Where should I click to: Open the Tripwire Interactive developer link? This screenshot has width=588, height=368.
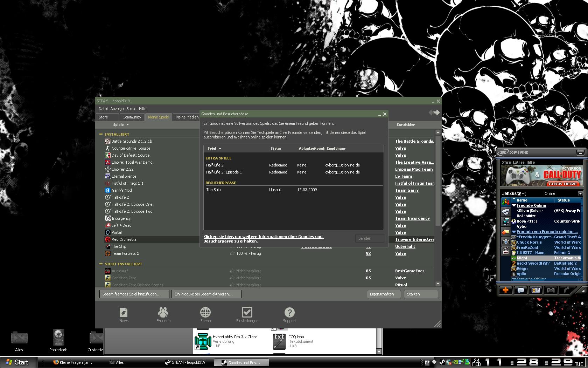415,239
